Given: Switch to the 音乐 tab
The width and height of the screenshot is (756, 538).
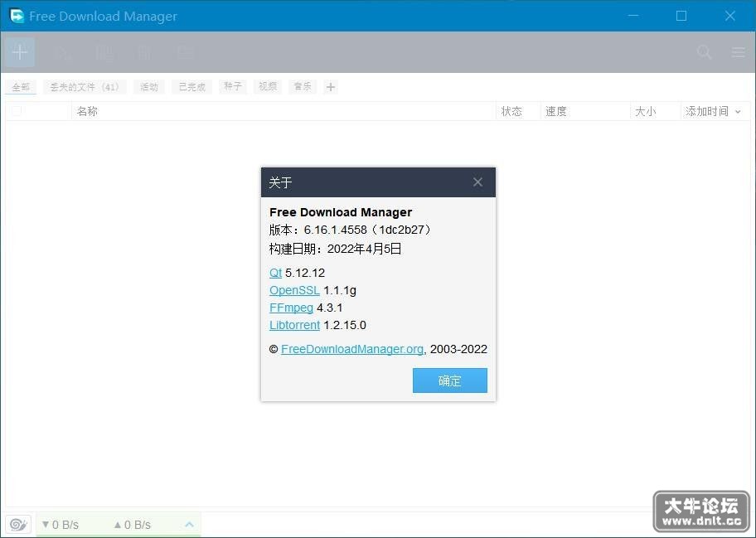Looking at the screenshot, I should [x=303, y=86].
